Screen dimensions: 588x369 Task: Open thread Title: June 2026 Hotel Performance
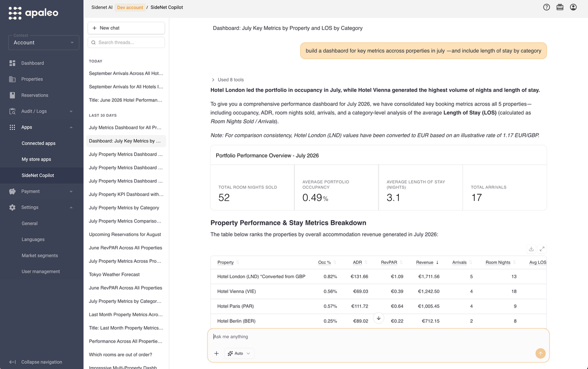tap(126, 100)
